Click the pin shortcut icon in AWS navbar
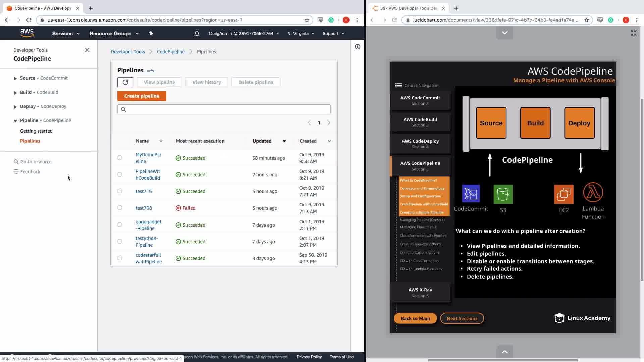This screenshot has width=644, height=362. pyautogui.click(x=151, y=33)
